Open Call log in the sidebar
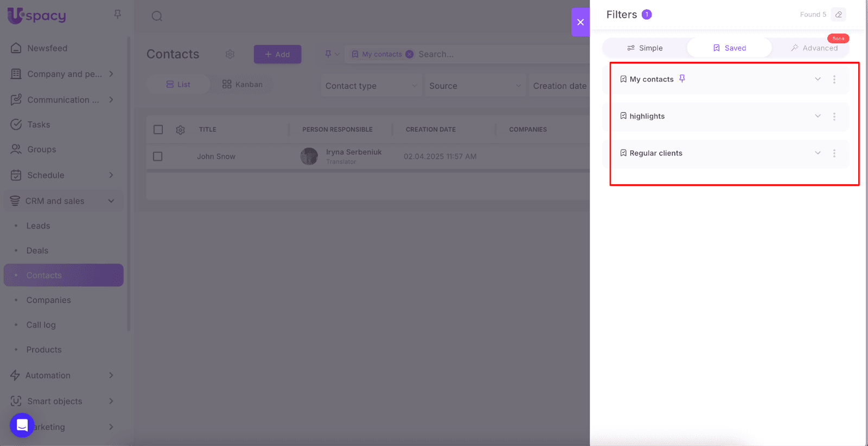Screen dimensions: 868x446 (x=41, y=325)
